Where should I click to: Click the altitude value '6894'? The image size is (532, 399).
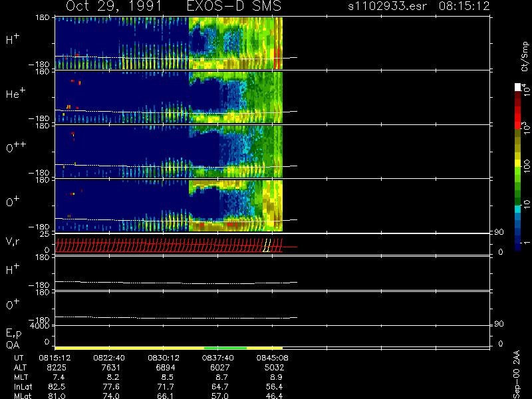[x=165, y=368]
